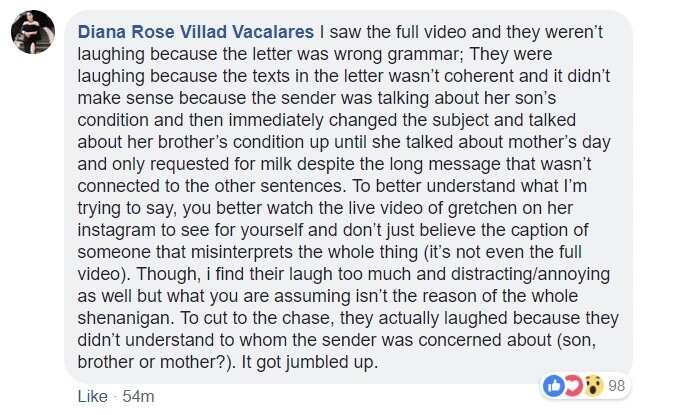Click the phrase 'wrong grammar' in the comment
Viewport: 676px width, 415px height.
pos(399,54)
